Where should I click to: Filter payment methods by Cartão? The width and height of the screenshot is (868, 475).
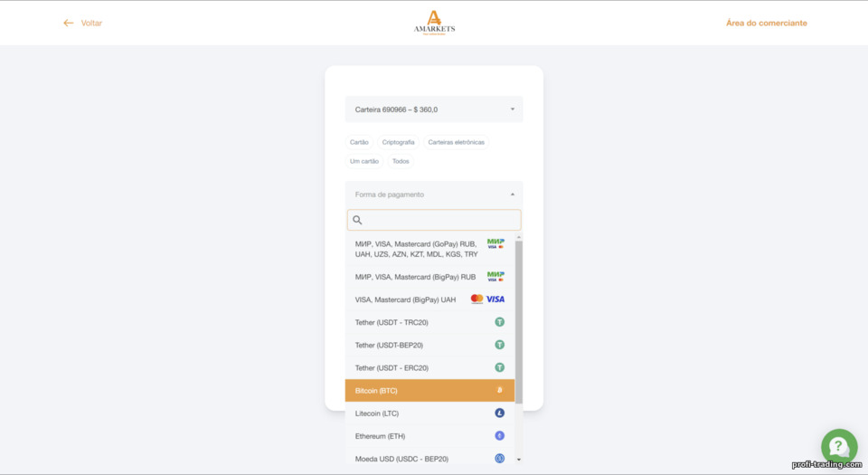point(359,142)
